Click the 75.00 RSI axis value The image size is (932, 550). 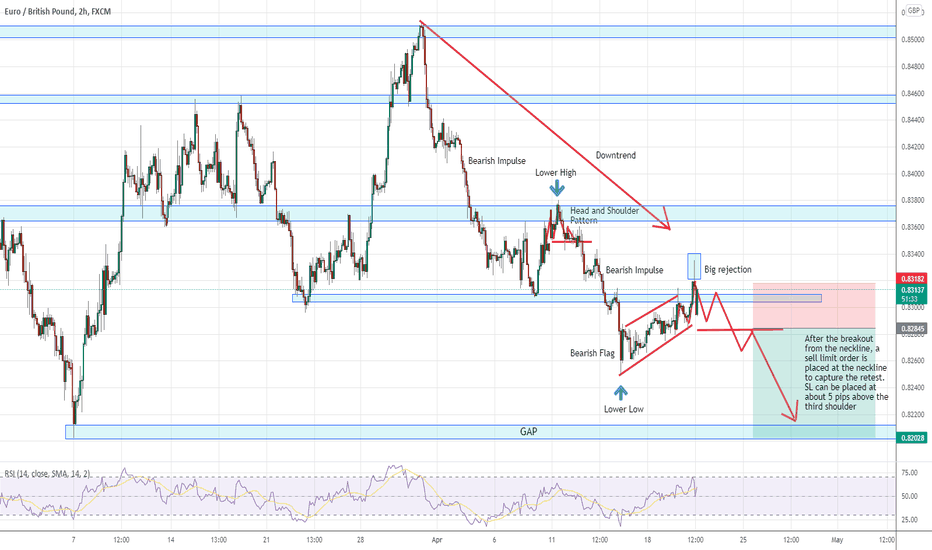click(909, 473)
